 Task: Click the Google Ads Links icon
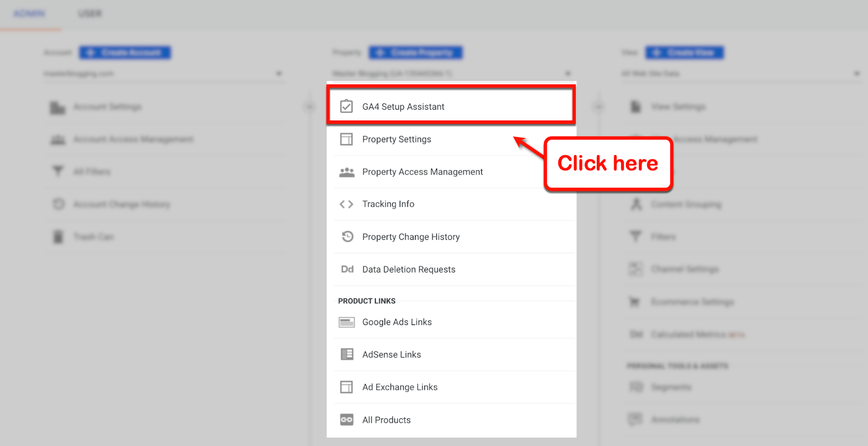(347, 322)
